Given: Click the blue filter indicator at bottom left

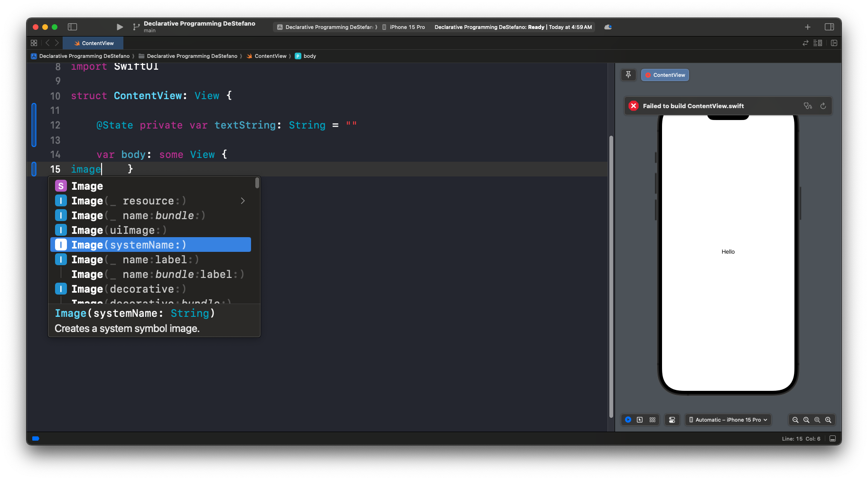Looking at the screenshot, I should pyautogui.click(x=36, y=439).
